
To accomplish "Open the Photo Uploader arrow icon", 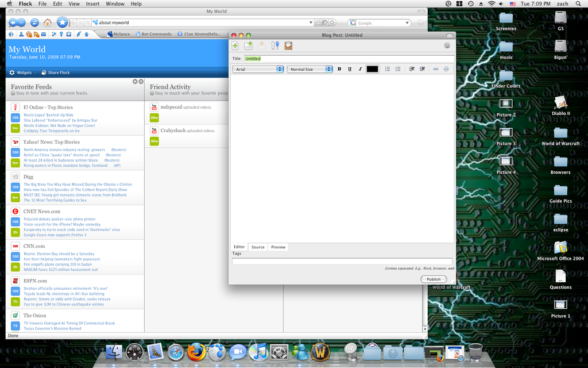I will (87, 34).
